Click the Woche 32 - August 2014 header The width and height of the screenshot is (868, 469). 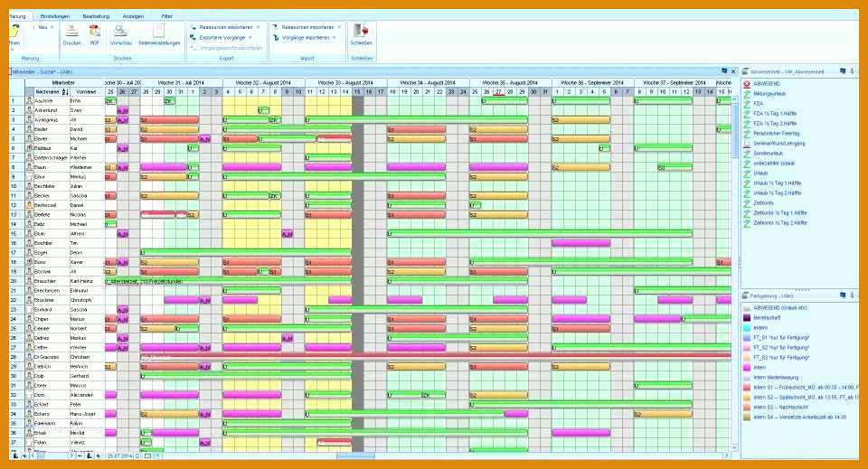pyautogui.click(x=263, y=82)
